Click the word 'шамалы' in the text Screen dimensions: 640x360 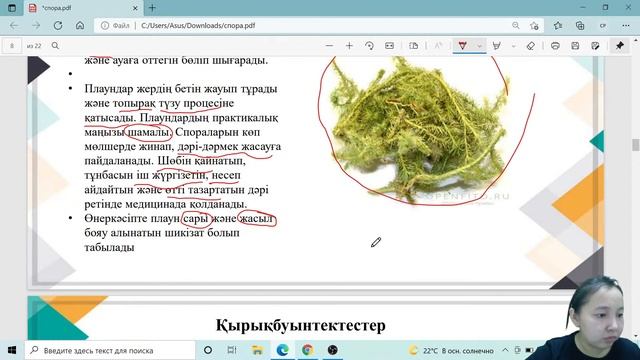(x=149, y=132)
